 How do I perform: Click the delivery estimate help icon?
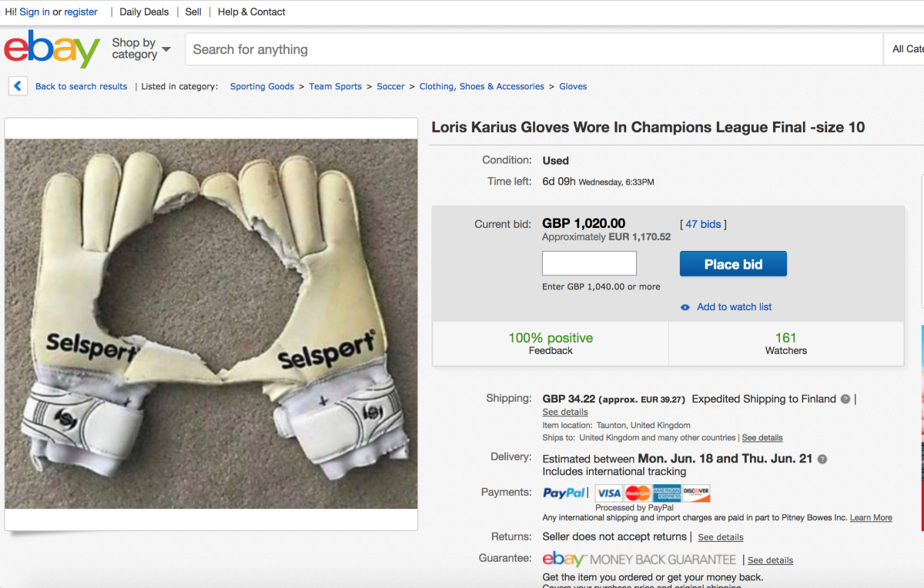tap(822, 459)
